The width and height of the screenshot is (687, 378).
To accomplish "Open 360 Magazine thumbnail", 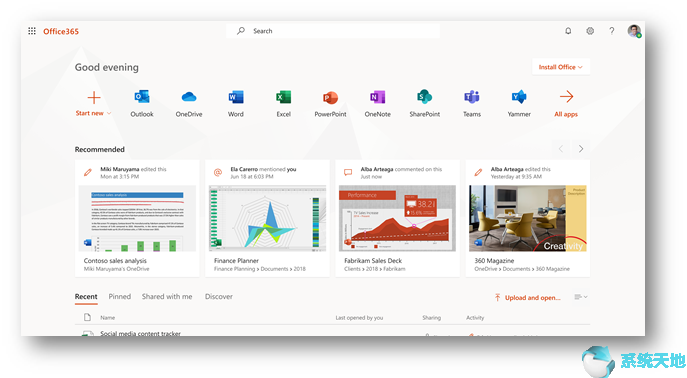I will 528,218.
